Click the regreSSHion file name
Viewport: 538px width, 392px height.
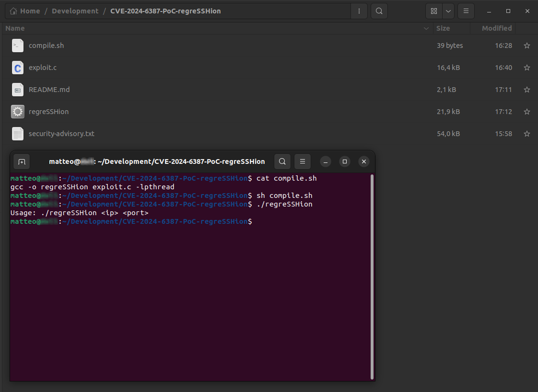tap(49, 112)
